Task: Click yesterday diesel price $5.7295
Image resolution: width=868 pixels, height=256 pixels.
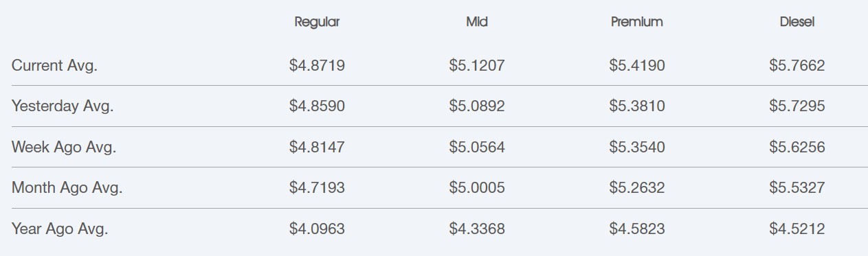Action: 797,106
